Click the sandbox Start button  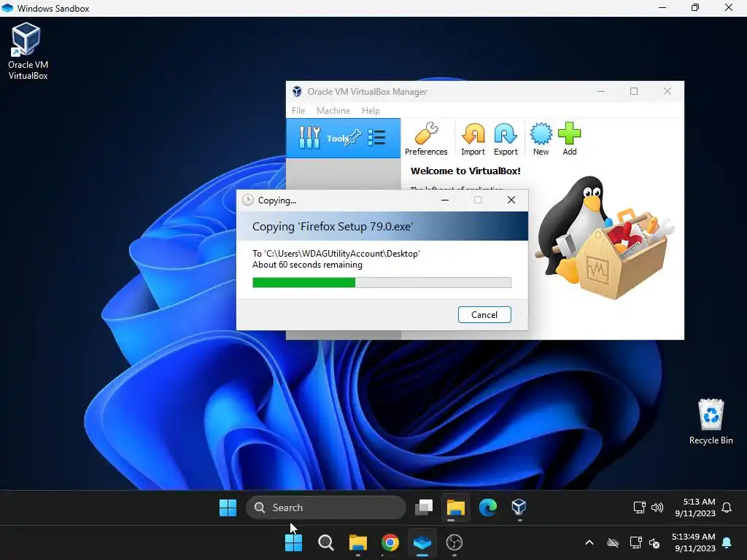coord(228,507)
